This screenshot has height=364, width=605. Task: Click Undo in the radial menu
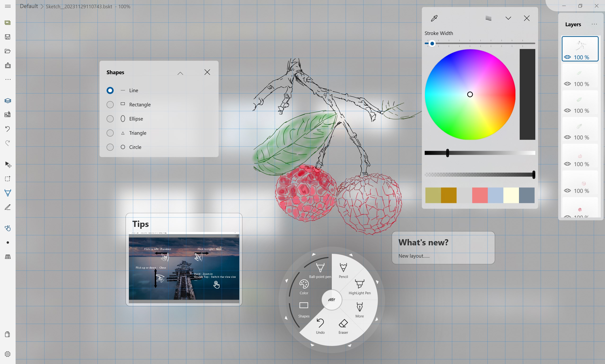pos(320,326)
